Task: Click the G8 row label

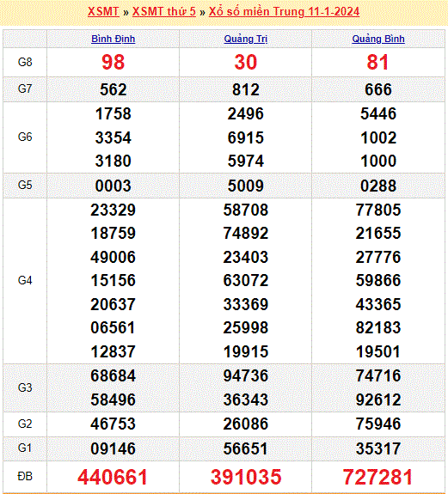Action: tap(25, 62)
